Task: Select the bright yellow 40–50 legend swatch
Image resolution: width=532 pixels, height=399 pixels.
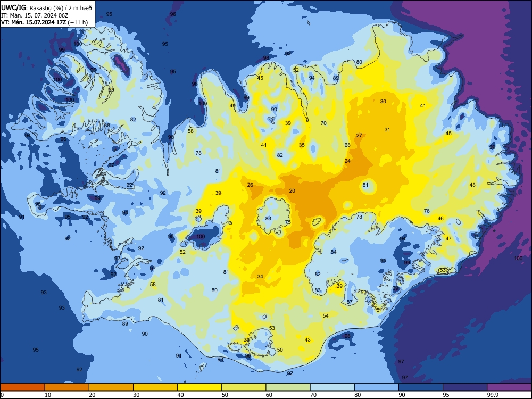Action: point(199,387)
